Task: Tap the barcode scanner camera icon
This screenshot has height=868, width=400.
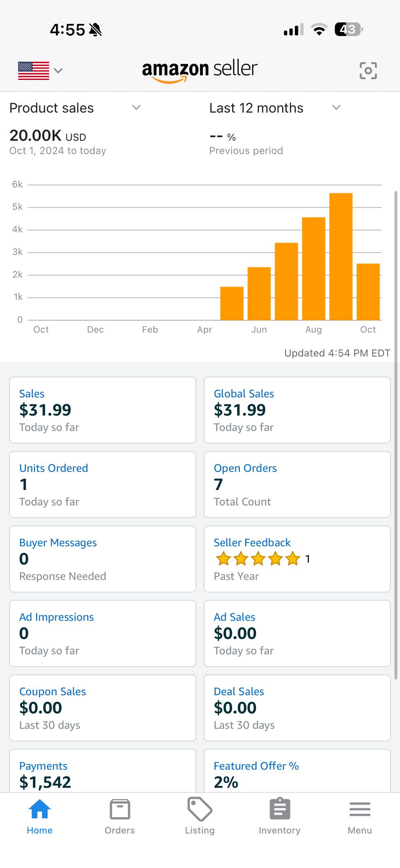Action: point(368,71)
